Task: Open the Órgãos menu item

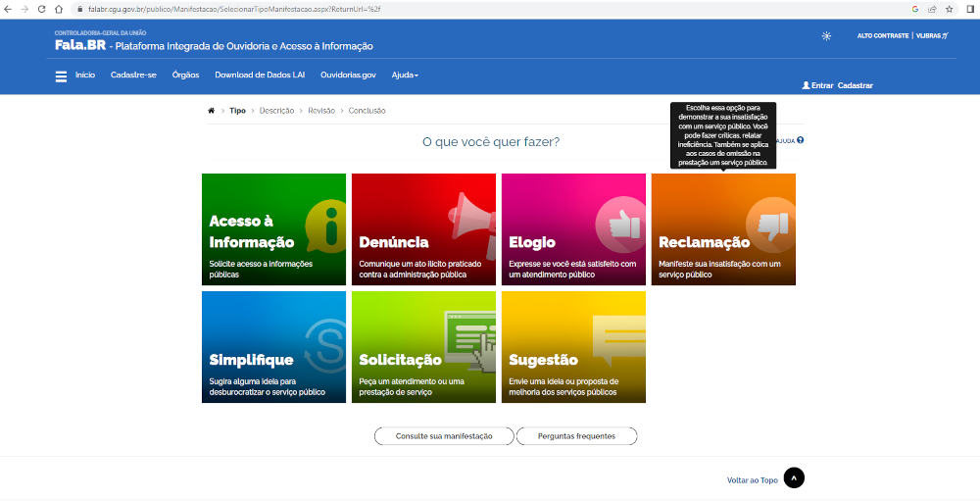Action: coord(185,75)
